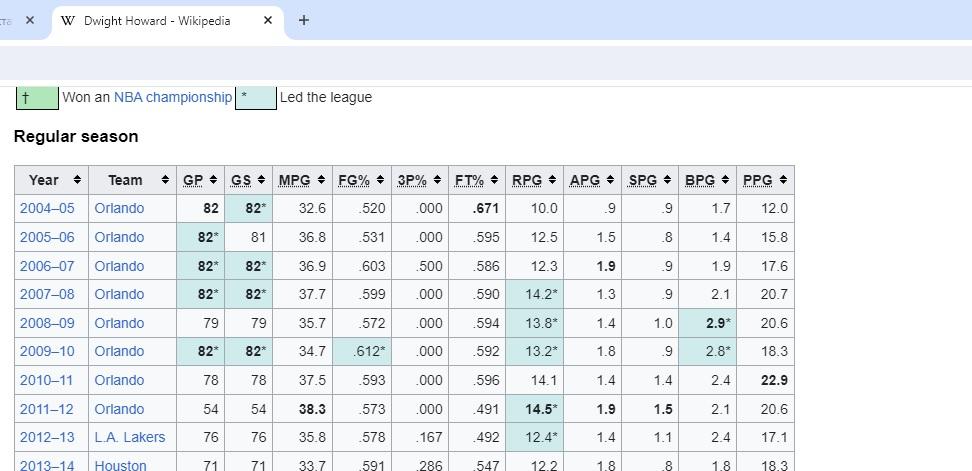Sort table by Team column arrows
Image resolution: width=972 pixels, height=471 pixels.
coord(165,180)
